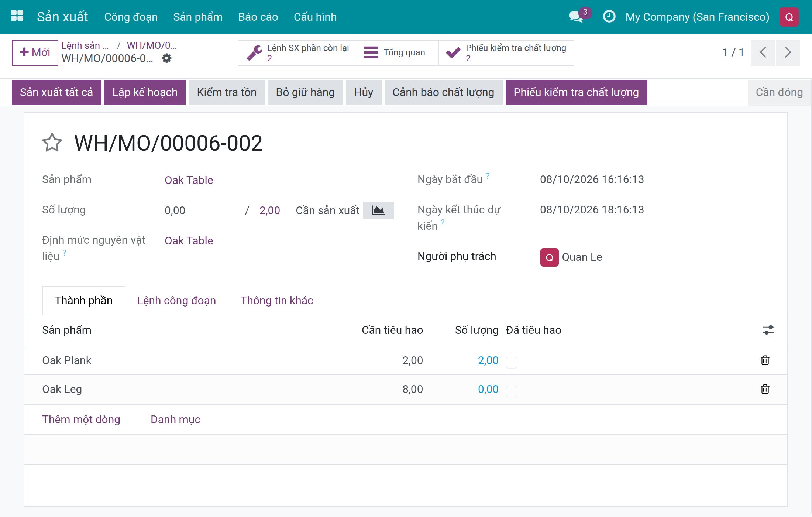Open the Công đoạn menu
This screenshot has height=517, width=812.
pos(131,17)
